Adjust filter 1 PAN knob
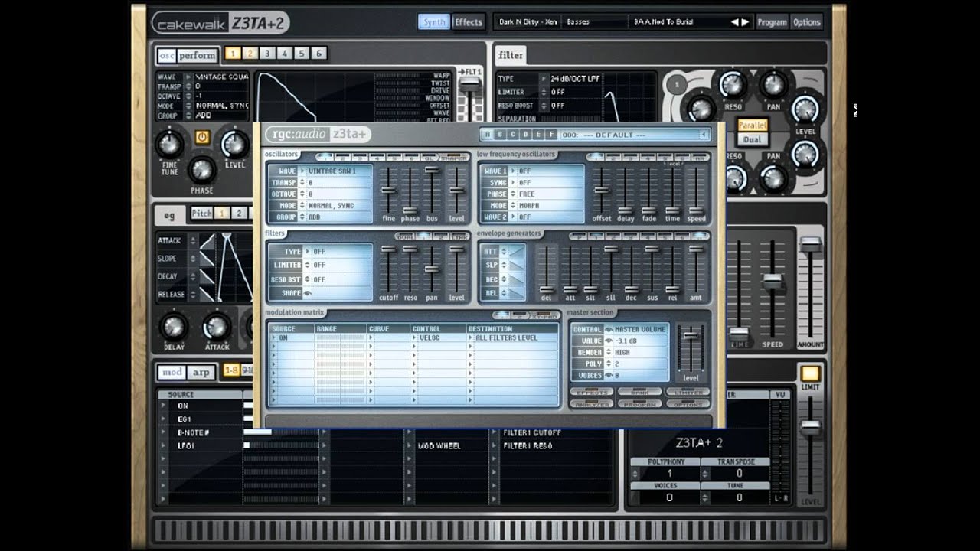 (774, 84)
